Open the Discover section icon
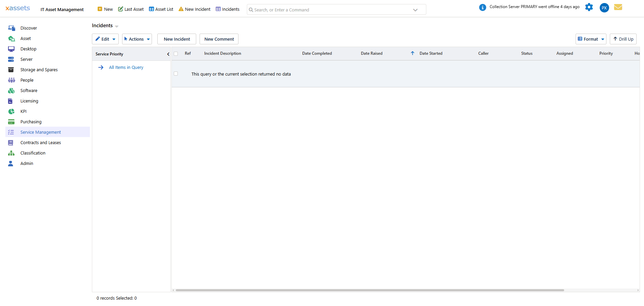Image resolution: width=644 pixels, height=306 pixels. (x=12, y=28)
